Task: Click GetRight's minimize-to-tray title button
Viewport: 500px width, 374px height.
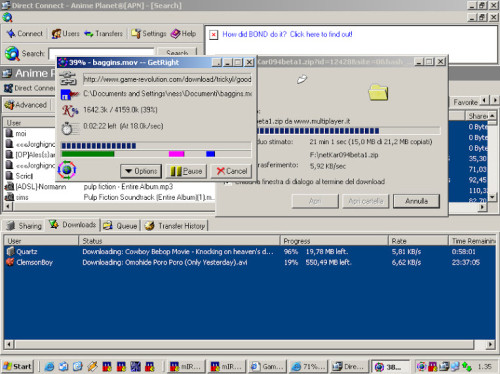Action: pyautogui.click(x=217, y=62)
